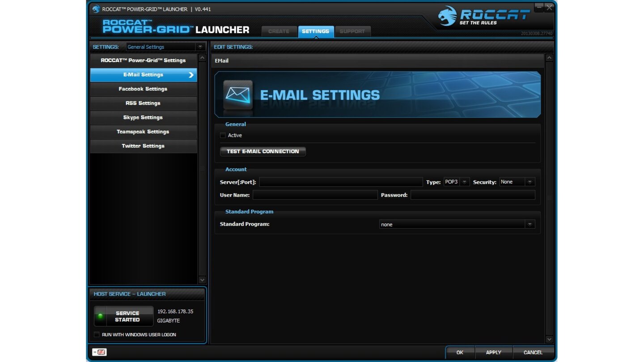This screenshot has height=362, width=644.
Task: Click the ROCCAT logo in the title bar
Action: (x=96, y=9)
